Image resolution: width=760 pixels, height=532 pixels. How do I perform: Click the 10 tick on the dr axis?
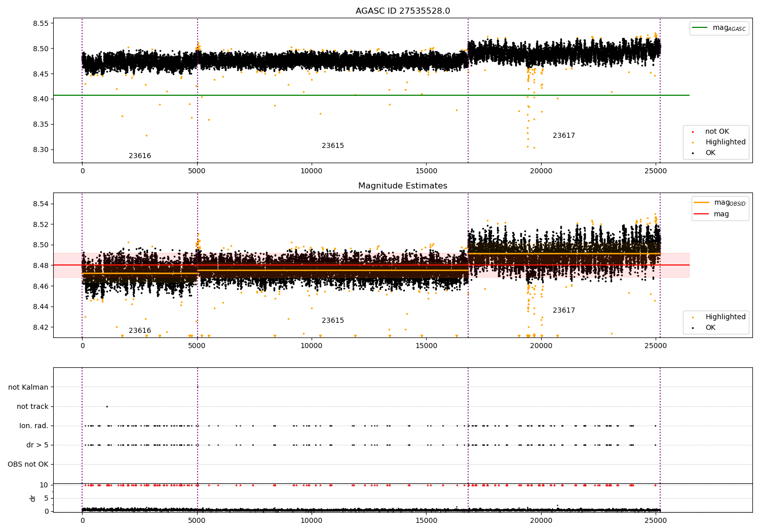point(44,485)
